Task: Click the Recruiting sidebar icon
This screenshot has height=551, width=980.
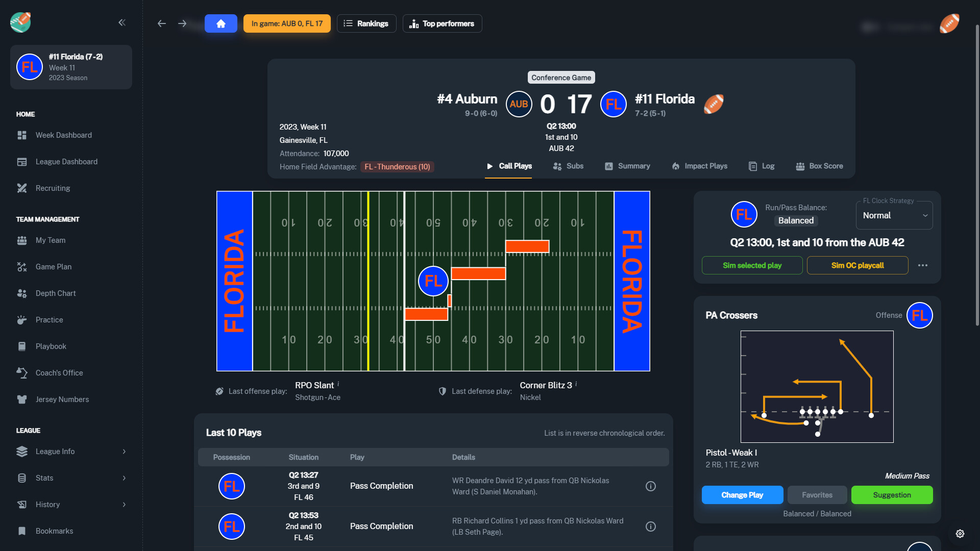Action: (23, 188)
